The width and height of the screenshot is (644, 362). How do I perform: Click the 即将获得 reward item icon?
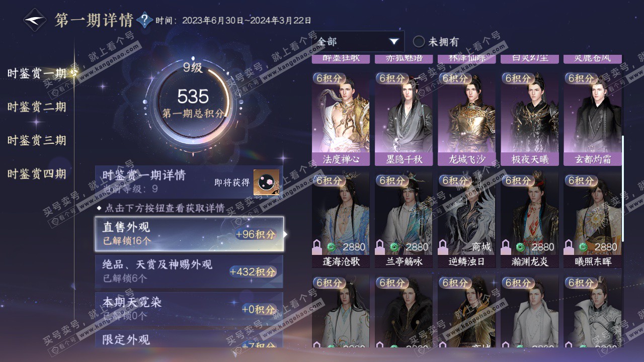click(x=266, y=182)
